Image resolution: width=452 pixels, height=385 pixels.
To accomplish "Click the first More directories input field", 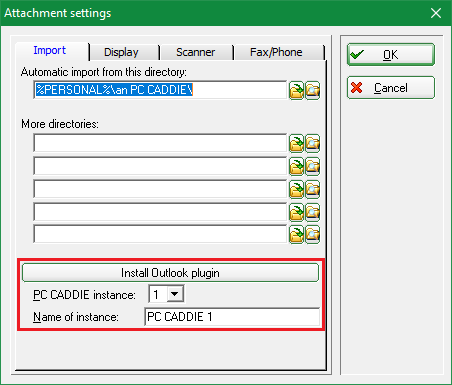I will [160, 143].
